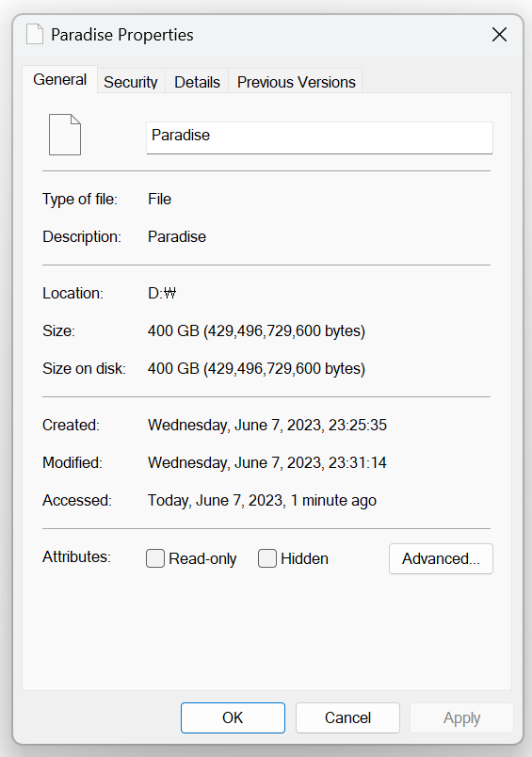Click the Modified date 23:31:14
The height and width of the screenshot is (757, 532).
tap(267, 462)
